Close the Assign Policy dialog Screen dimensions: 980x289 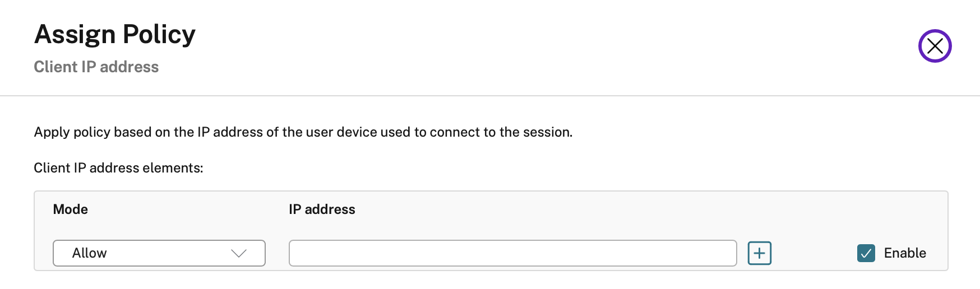point(935,46)
